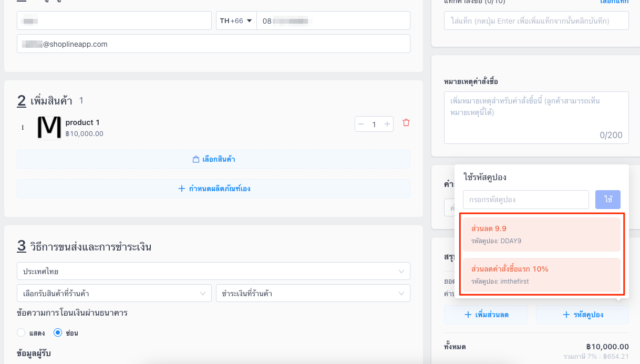Viewport: 640px width, 364px height.
Task: Click the รหัสคูปอง coupon code button
Action: [582, 315]
